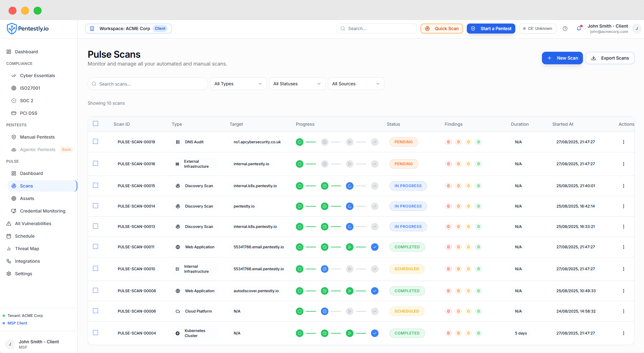The image size is (644, 353).
Task: Open the All Statuses filter dropdown
Action: pyautogui.click(x=297, y=84)
